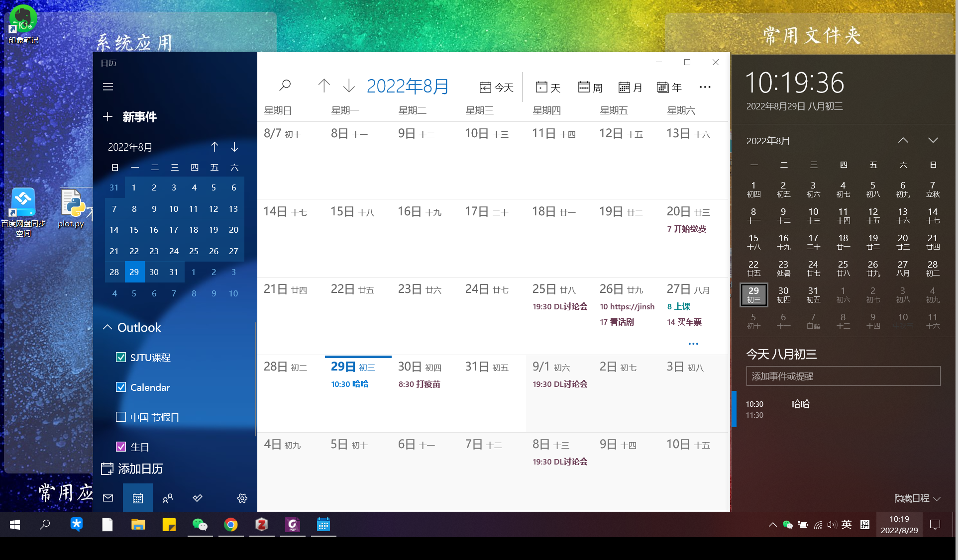958x560 pixels.
Task: Open the 10:30 哈哈 event on 29日
Action: coord(350,384)
